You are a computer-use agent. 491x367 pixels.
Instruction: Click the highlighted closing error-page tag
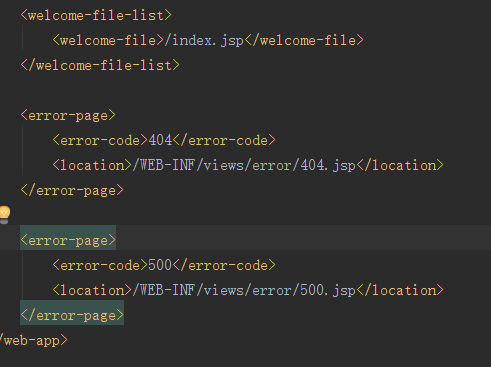tap(72, 315)
